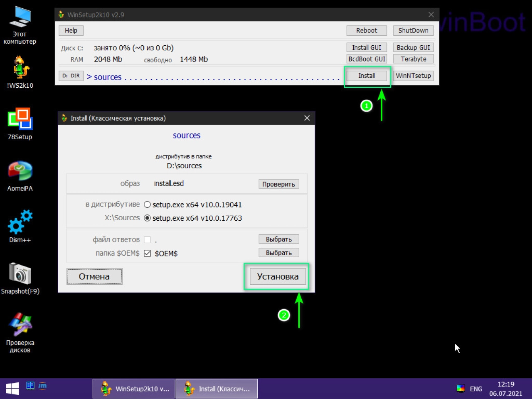532x399 pixels.
Task: Click Выбрать button for папка $OEM$
Action: coord(279,253)
